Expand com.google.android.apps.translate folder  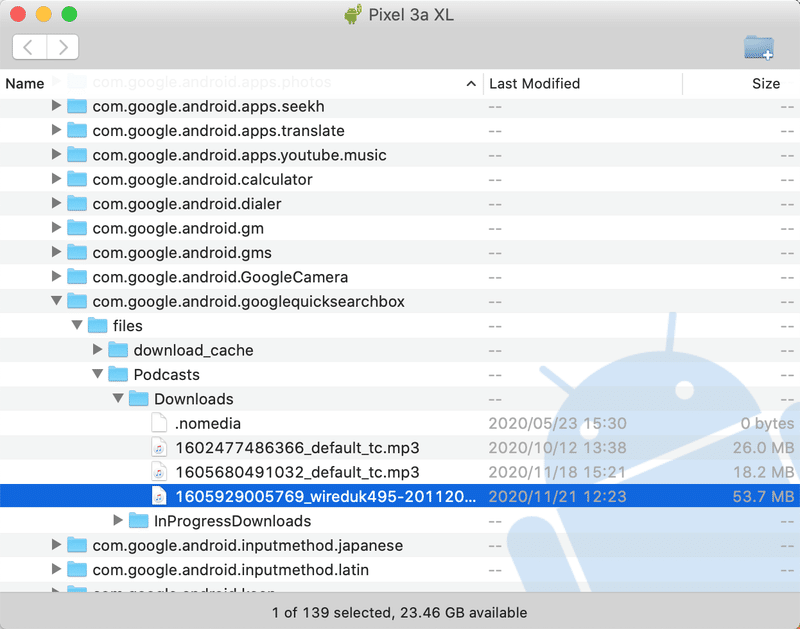coord(56,130)
